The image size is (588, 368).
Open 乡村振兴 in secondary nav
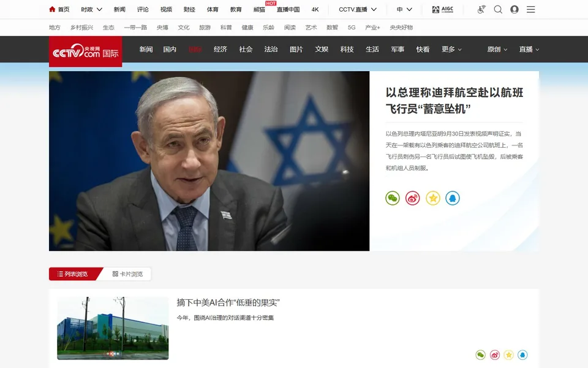[81, 28]
